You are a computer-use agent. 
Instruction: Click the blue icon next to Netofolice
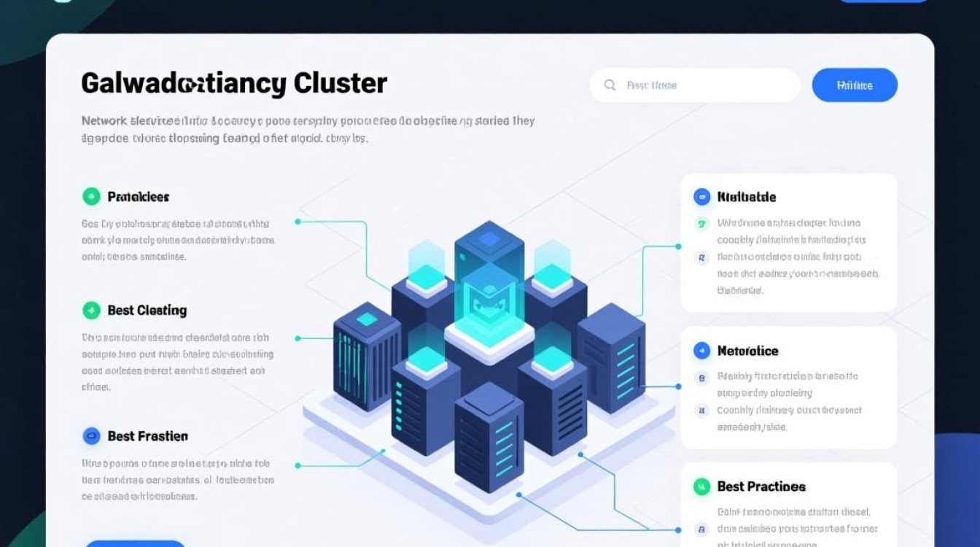(x=701, y=351)
